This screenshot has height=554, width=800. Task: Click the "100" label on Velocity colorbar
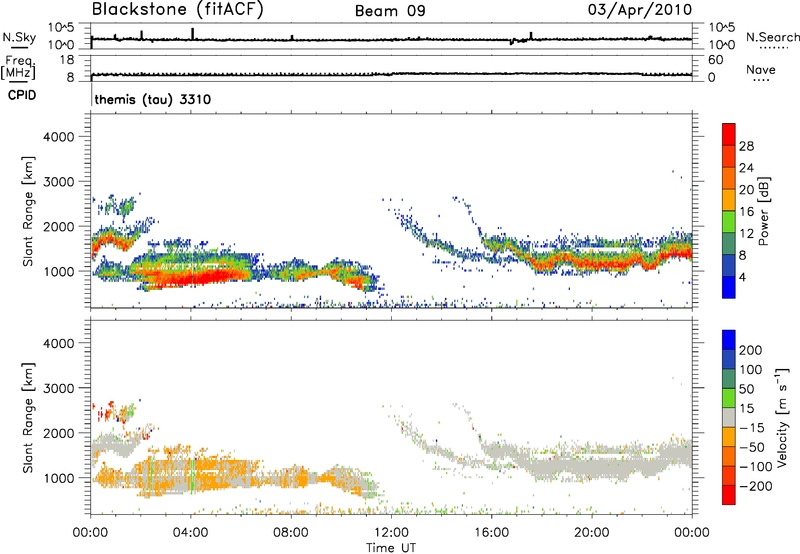tap(751, 369)
